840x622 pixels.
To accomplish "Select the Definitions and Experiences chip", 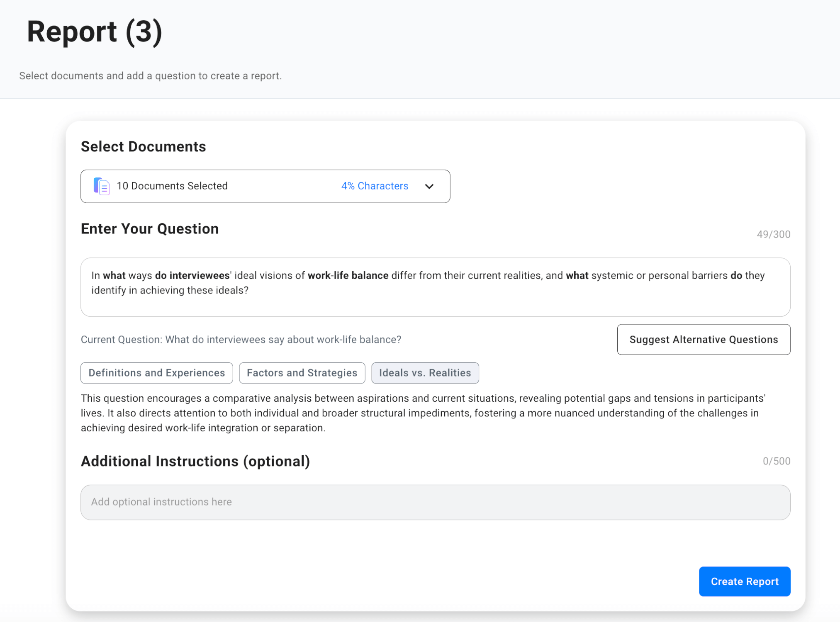I will [156, 373].
